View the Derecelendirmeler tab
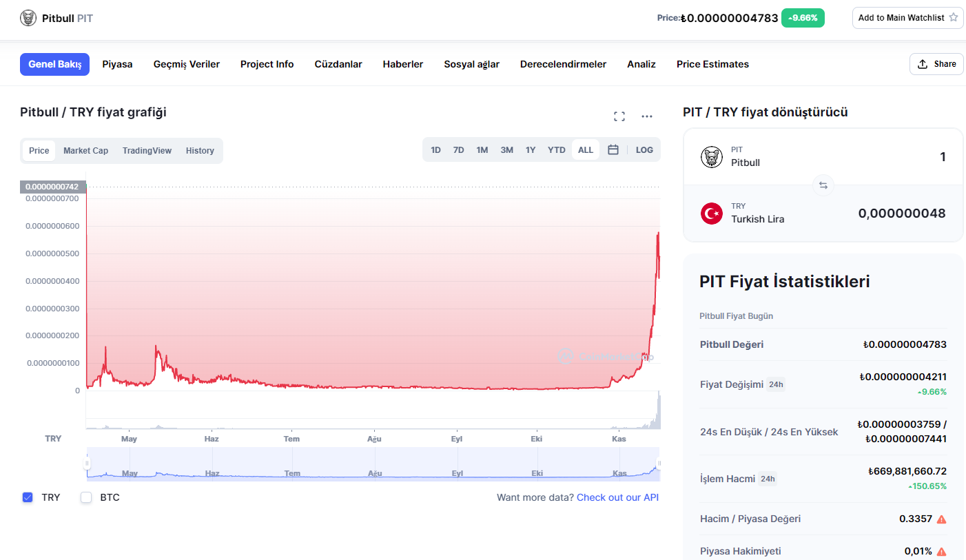 pos(564,64)
